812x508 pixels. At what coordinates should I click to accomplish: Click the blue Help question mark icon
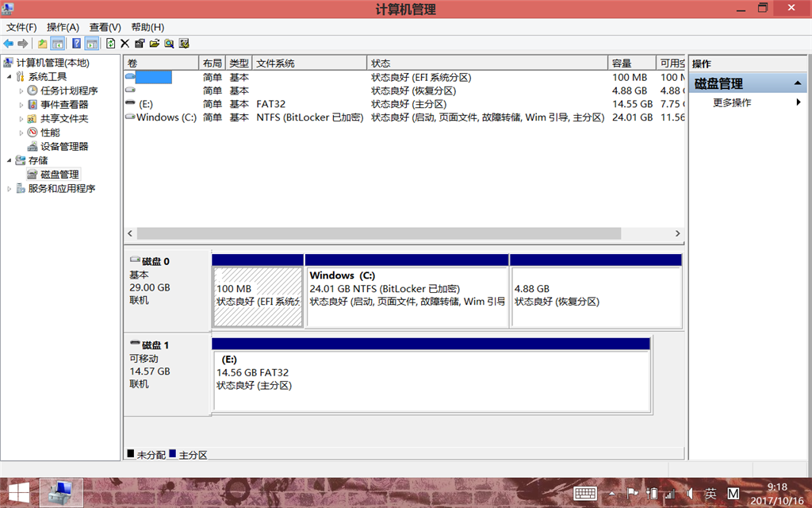77,44
